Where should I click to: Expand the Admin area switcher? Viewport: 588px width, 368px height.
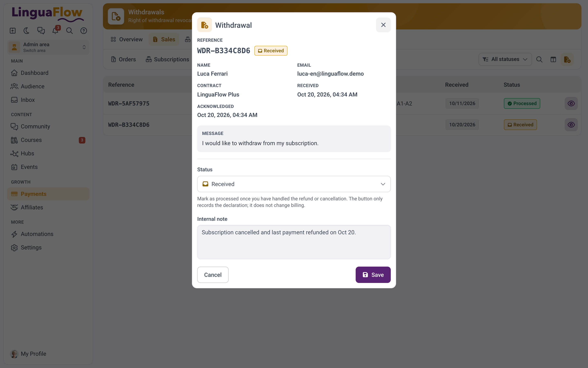48,47
